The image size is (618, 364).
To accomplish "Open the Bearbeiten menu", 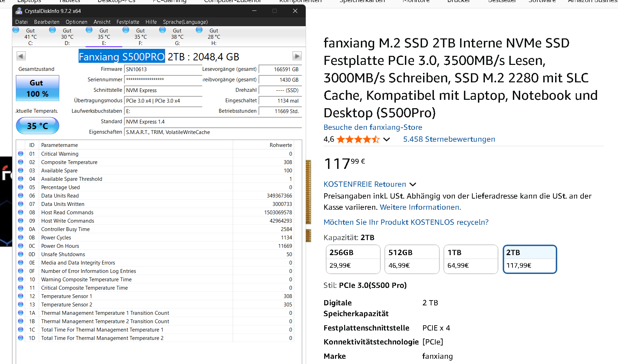I will (47, 22).
